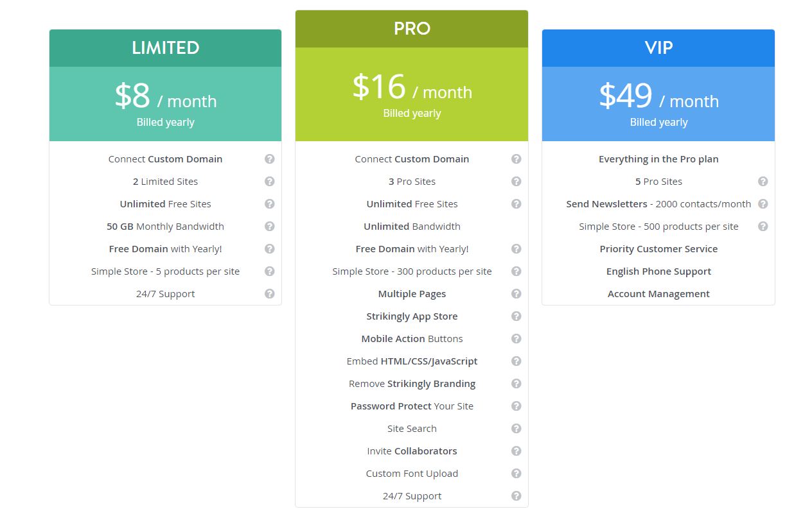Choose the VIP plan header
812x516 pixels.
[658, 48]
